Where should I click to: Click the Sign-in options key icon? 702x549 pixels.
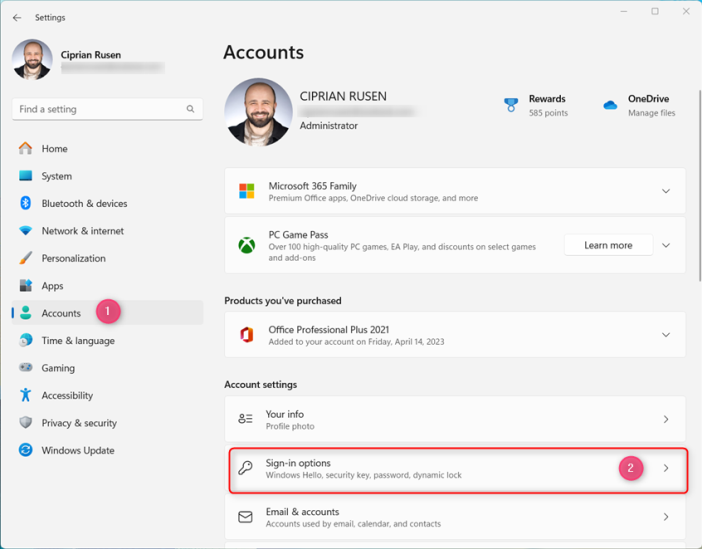click(246, 469)
